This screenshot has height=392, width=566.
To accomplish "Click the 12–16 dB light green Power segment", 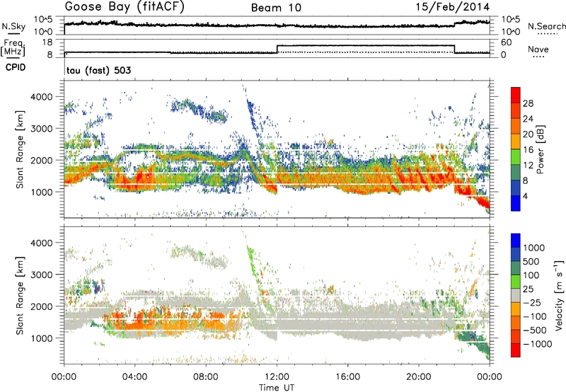I will click(516, 157).
